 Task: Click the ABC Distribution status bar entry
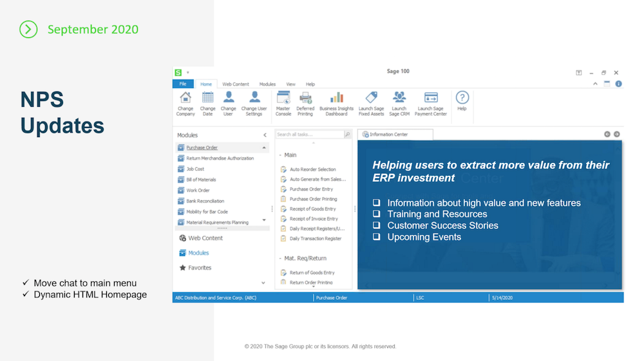(216, 298)
